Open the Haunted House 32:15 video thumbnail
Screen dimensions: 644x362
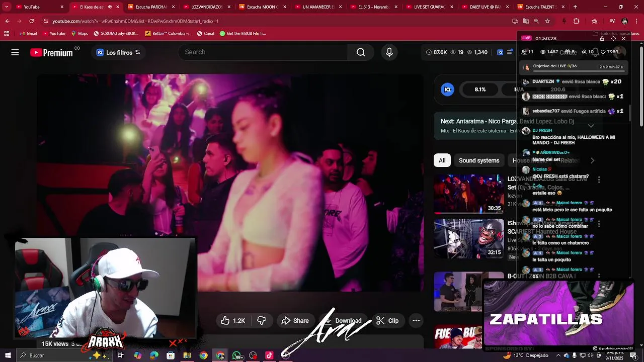click(469, 238)
